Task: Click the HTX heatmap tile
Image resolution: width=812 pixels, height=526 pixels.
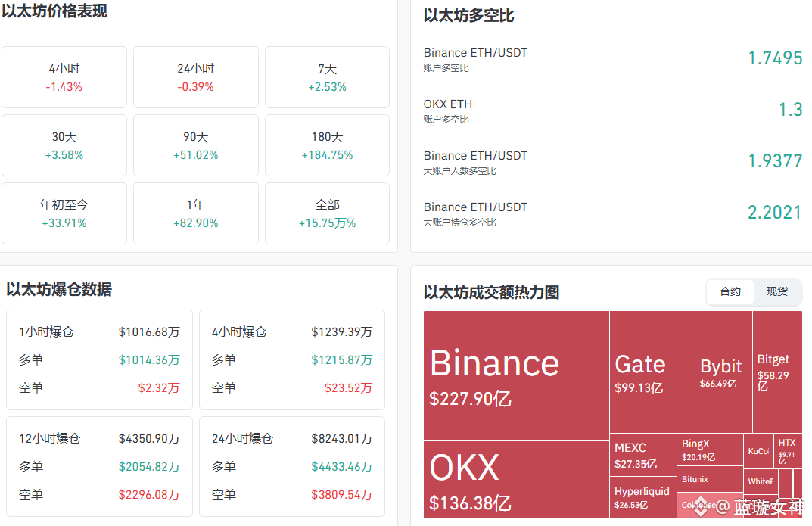Action: [x=788, y=449]
